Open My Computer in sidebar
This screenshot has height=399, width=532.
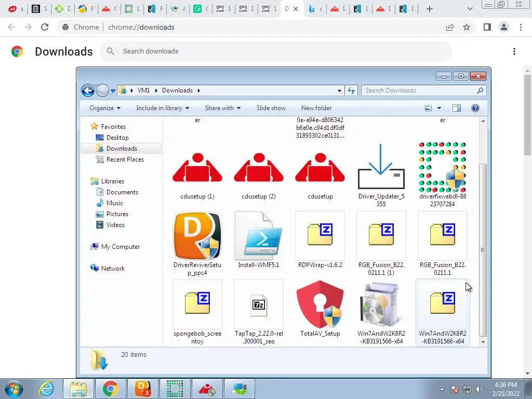121,247
